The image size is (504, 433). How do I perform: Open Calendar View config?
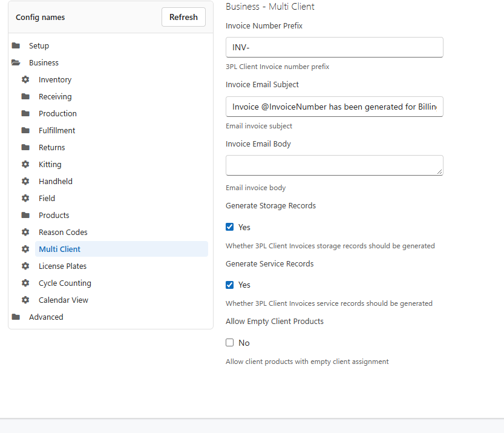(64, 300)
